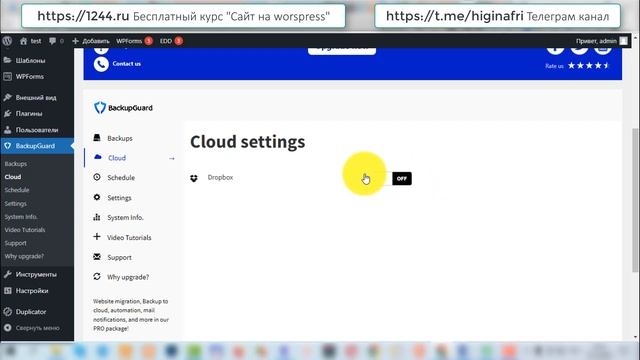Click the Contact us link
Image resolution: width=640 pixels, height=360 pixels.
pyautogui.click(x=127, y=64)
